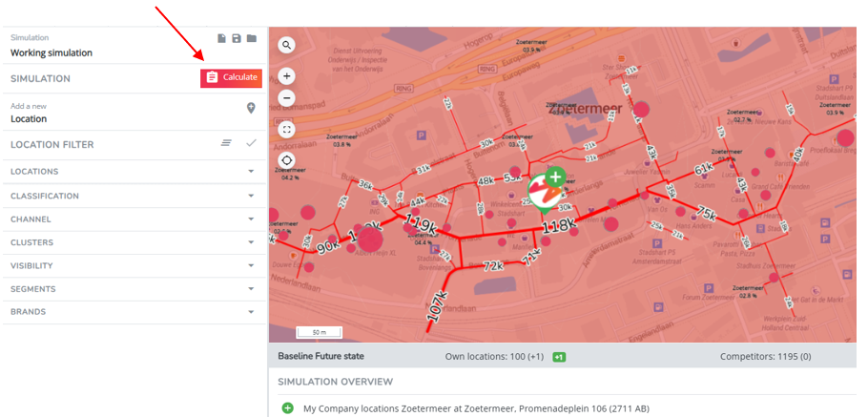Click the green +1 badge
The height and width of the screenshot is (417, 868).
coord(559,357)
